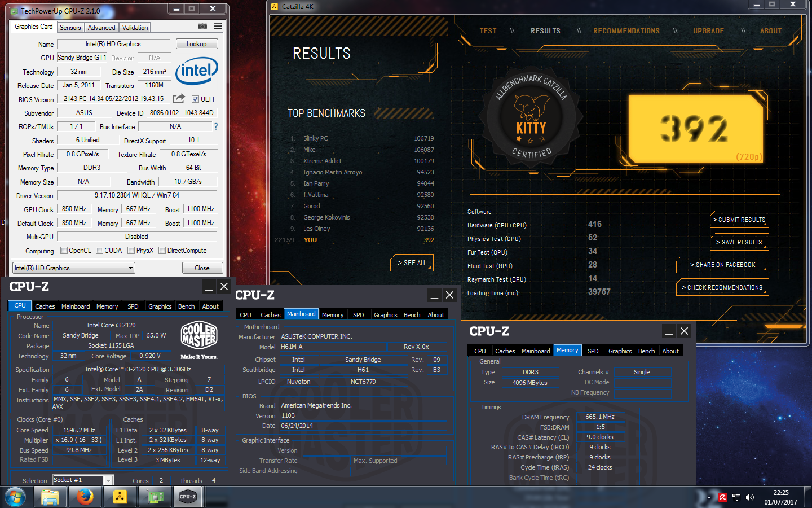Select the YOU benchmark row scoring 392
This screenshot has width=812, height=508.
coord(354,240)
